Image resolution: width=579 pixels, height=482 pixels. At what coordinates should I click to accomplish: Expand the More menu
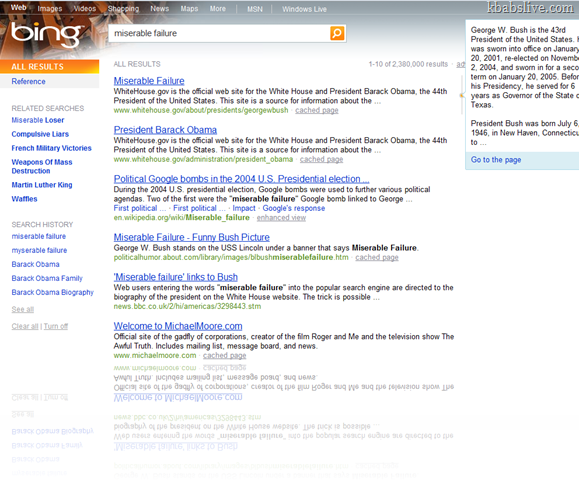pyautogui.click(x=217, y=8)
